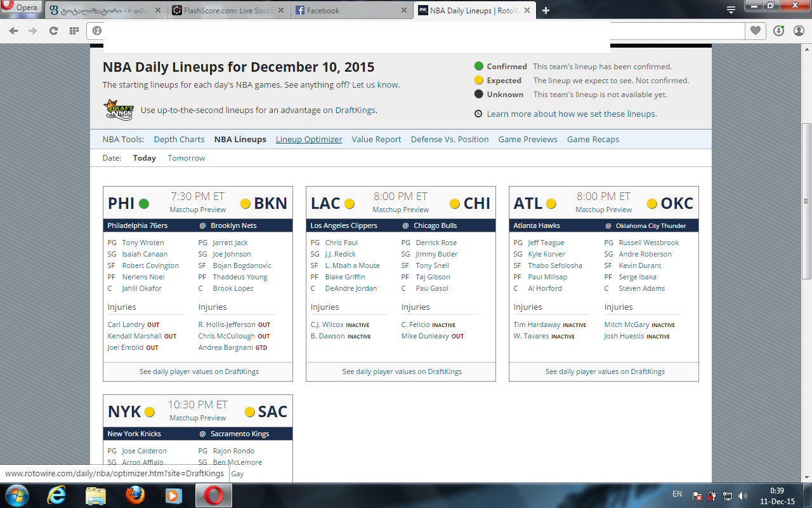Open Matchup Preview for NYK at SAC
This screenshot has width=812, height=508.
198,418
